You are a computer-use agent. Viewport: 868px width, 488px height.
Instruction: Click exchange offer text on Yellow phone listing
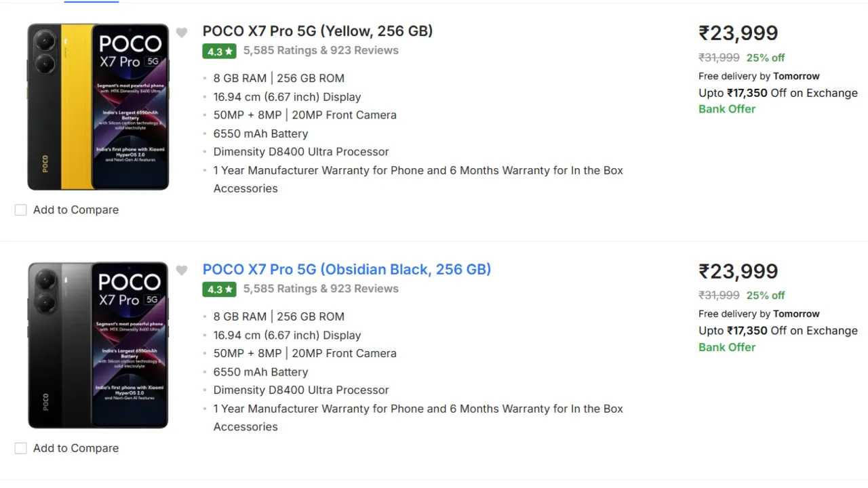[778, 93]
